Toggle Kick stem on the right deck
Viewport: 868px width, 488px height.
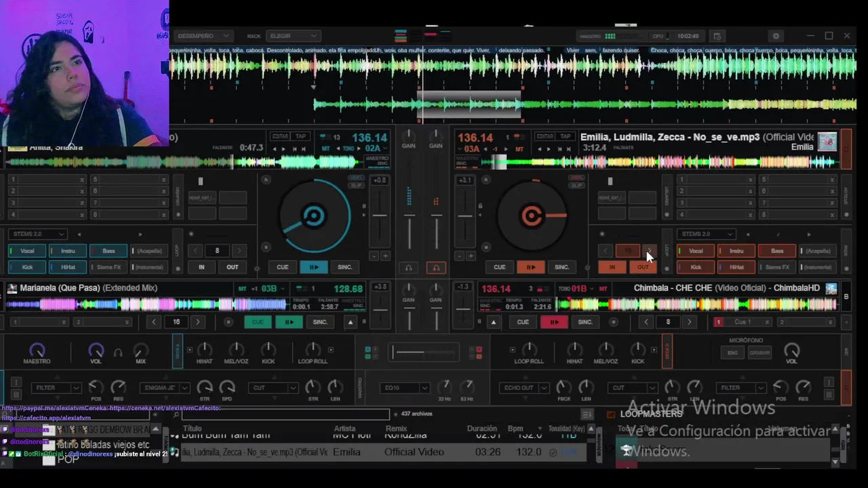(x=696, y=267)
